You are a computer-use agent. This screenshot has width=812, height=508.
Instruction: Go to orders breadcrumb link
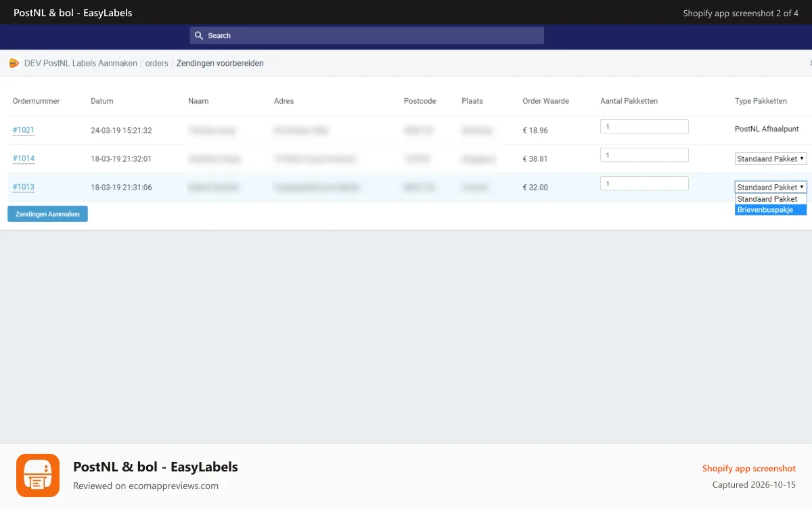[x=157, y=63]
